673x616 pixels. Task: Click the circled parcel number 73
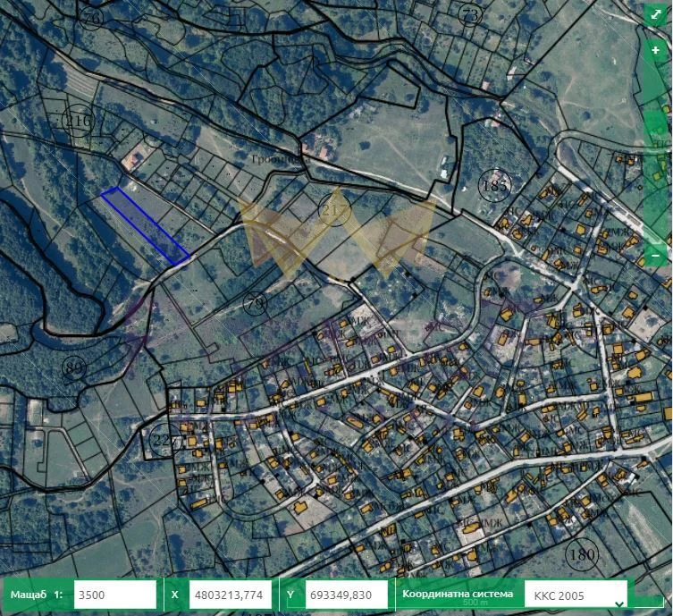[x=470, y=15]
